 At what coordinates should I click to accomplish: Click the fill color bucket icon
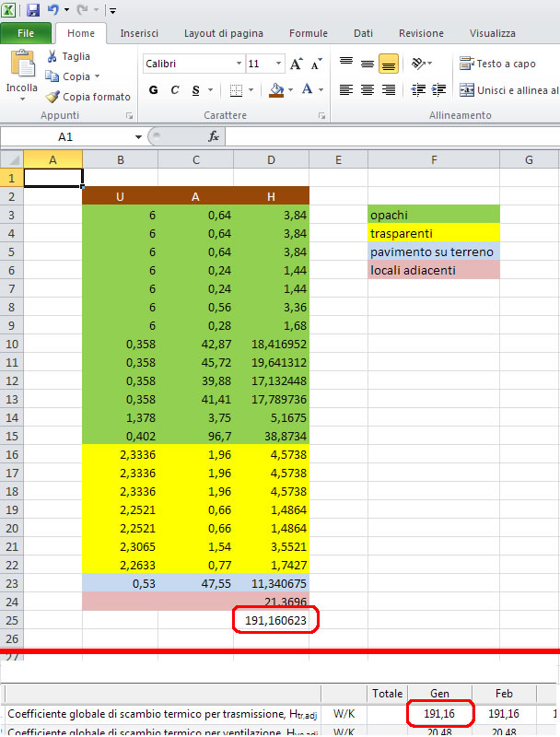point(276,89)
